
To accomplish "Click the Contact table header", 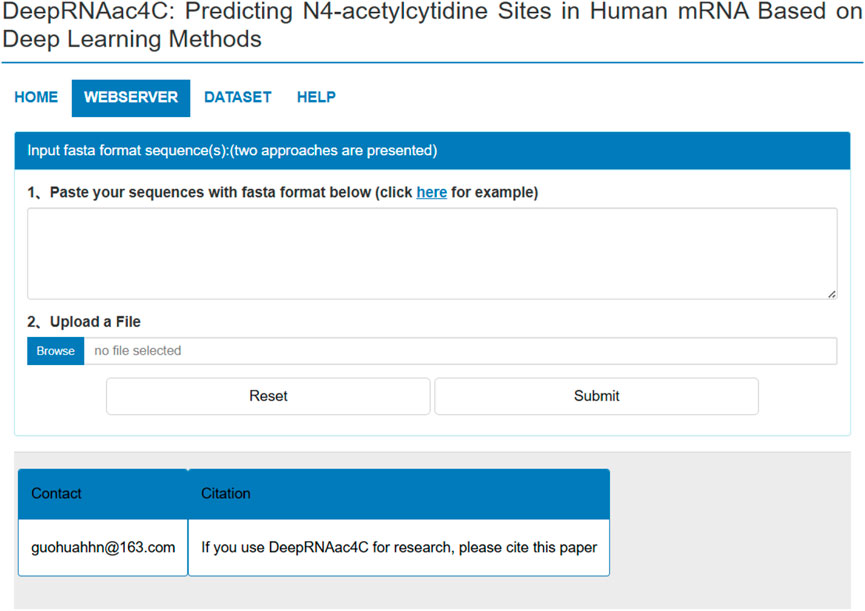I will click(57, 493).
